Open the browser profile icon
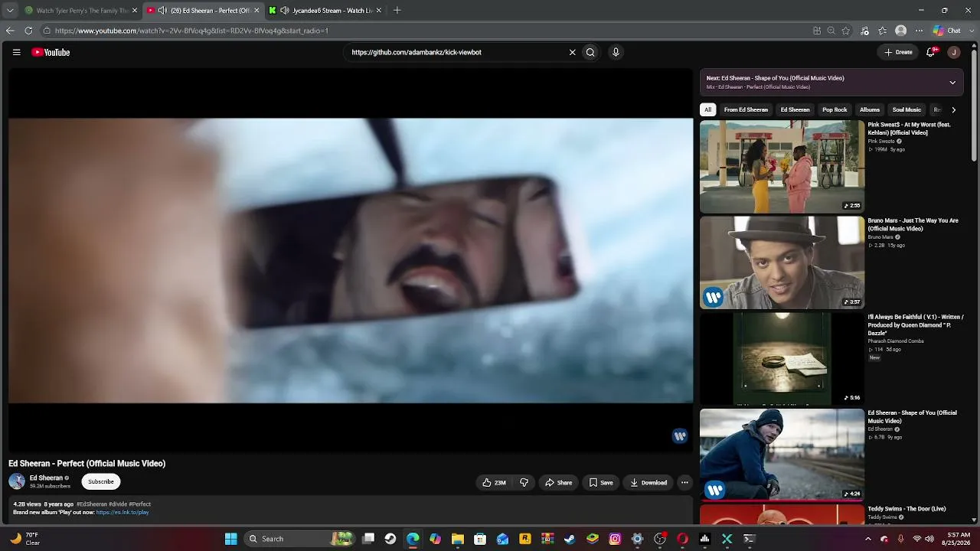Viewport: 980px width, 551px height. (901, 31)
